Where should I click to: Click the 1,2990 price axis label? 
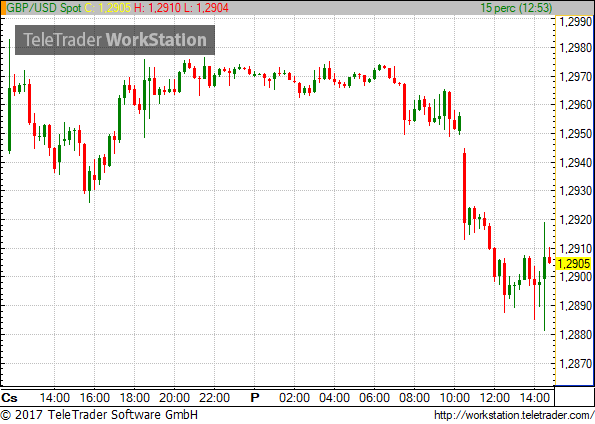coord(576,22)
